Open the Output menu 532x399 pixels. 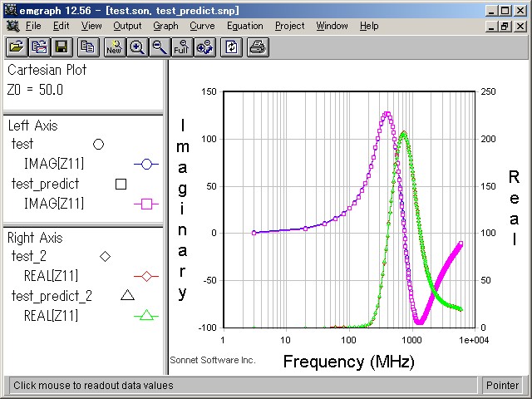[127, 26]
